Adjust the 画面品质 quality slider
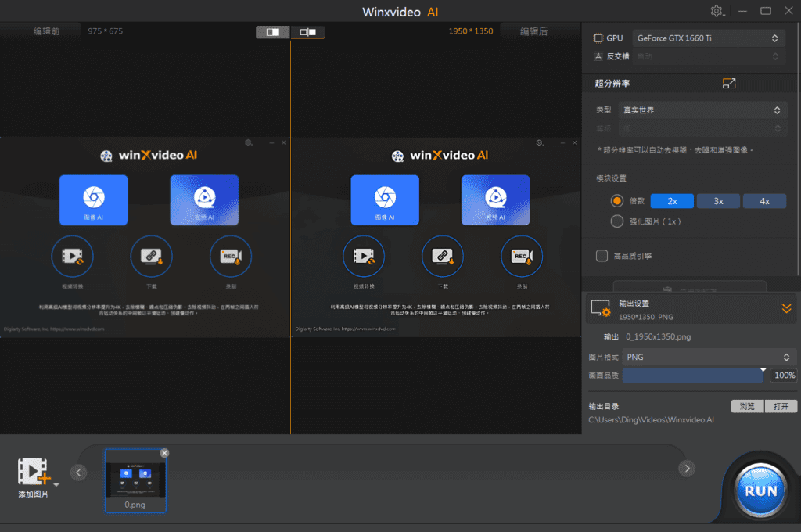 pos(693,376)
